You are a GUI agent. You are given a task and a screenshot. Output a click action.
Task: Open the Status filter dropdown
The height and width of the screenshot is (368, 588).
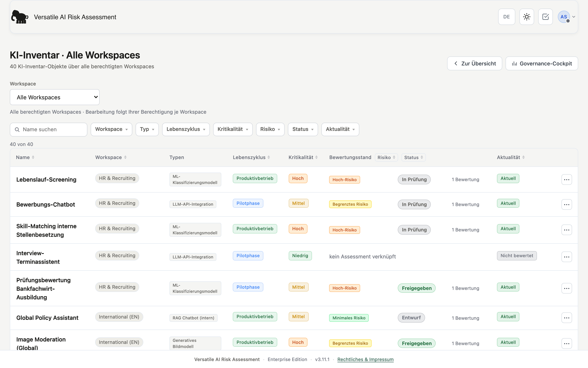pyautogui.click(x=303, y=129)
